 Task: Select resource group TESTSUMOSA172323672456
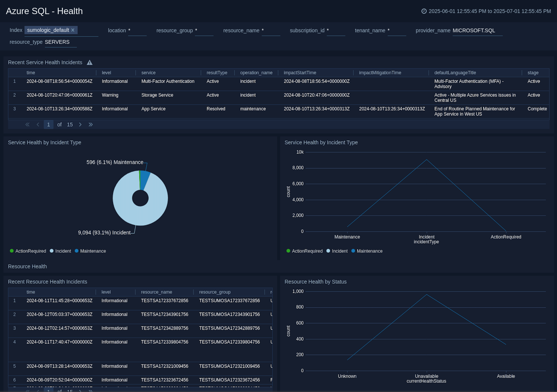(x=229, y=380)
